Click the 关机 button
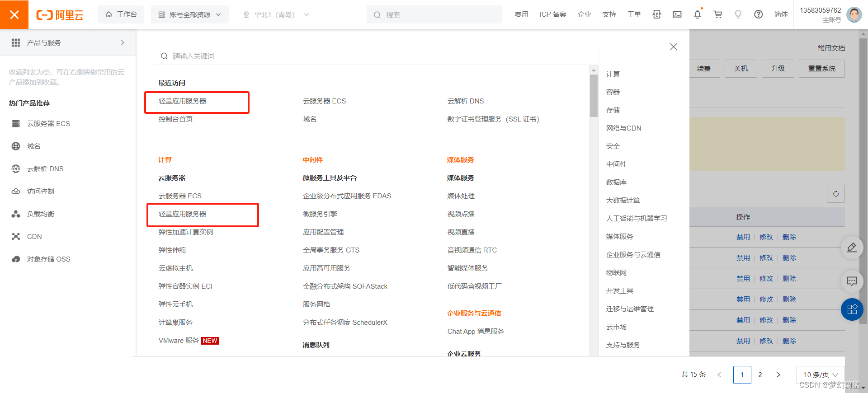Image resolution: width=868 pixels, height=393 pixels. [x=741, y=69]
